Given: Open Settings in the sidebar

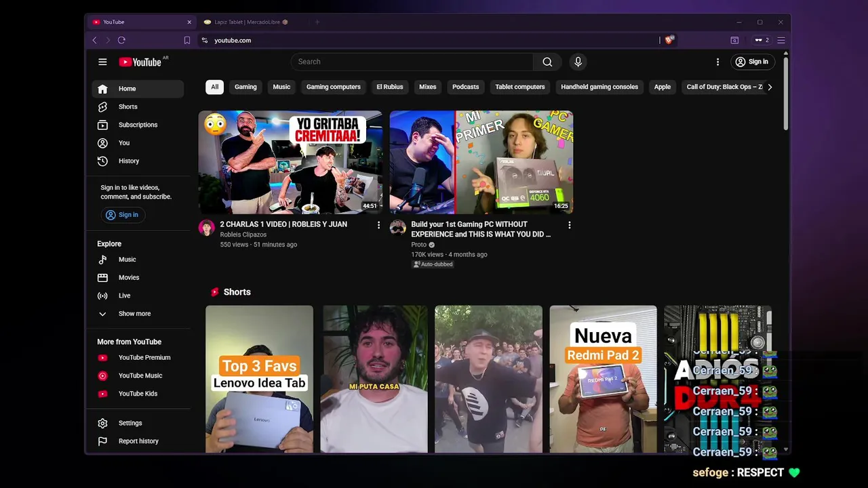Looking at the screenshot, I should click(x=138, y=423).
